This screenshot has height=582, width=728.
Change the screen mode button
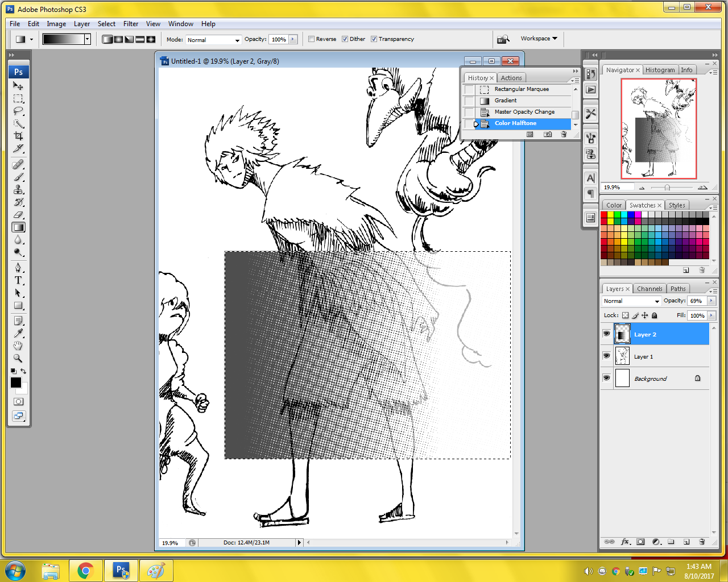(x=18, y=415)
